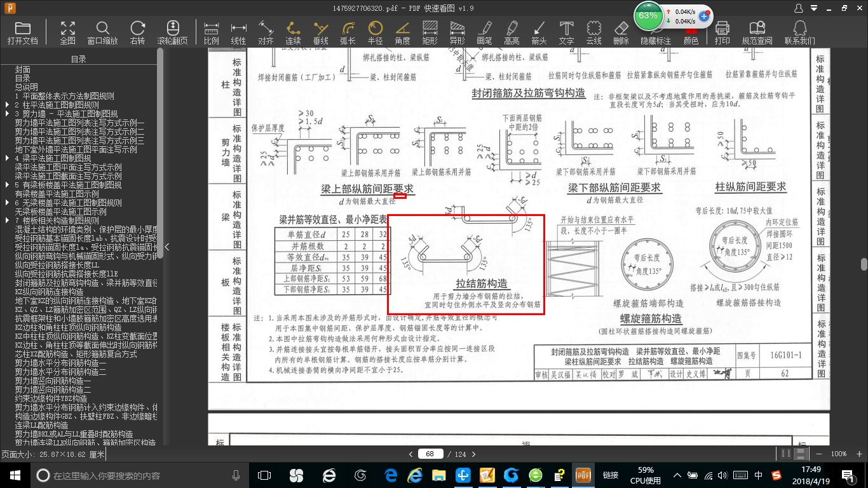This screenshot has height=488, width=868.
Task: Select the 连续 continuous measure tool
Action: [x=293, y=32]
